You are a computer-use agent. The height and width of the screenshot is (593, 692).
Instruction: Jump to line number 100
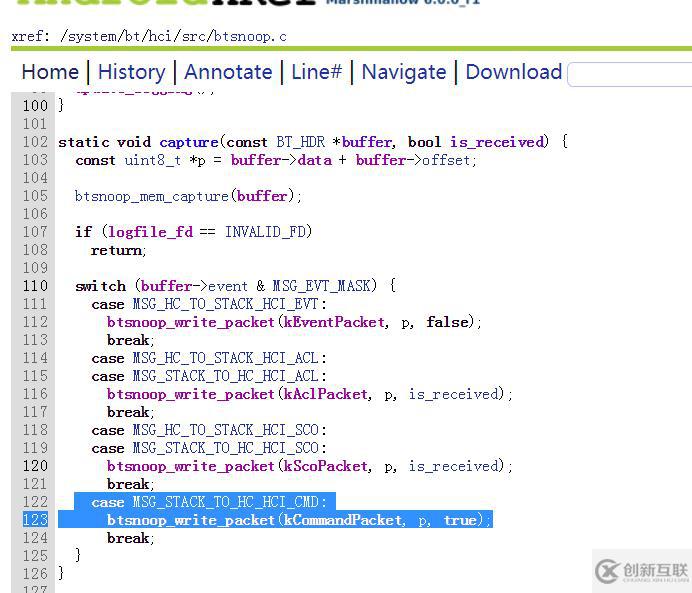click(x=35, y=105)
